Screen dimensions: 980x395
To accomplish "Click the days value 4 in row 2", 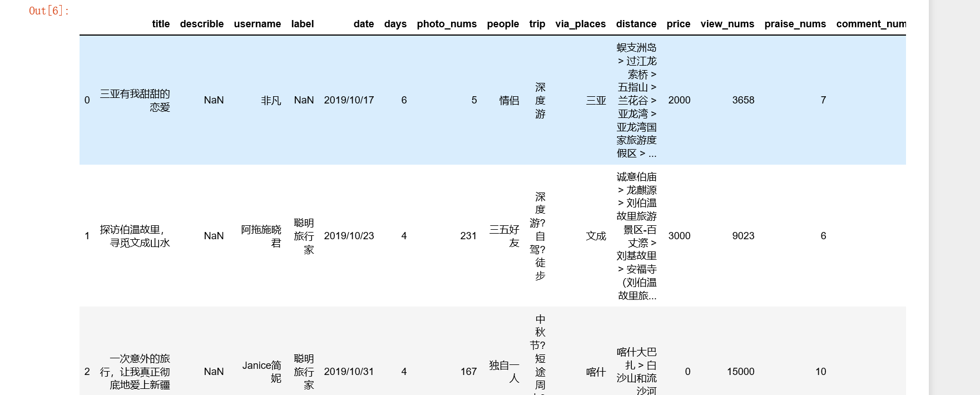I will click(x=404, y=372).
